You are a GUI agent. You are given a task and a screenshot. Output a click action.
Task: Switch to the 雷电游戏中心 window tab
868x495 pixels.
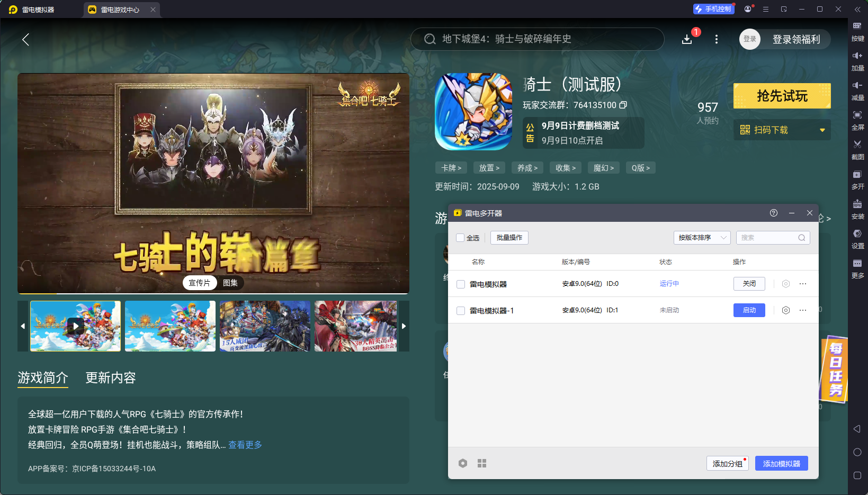click(120, 10)
